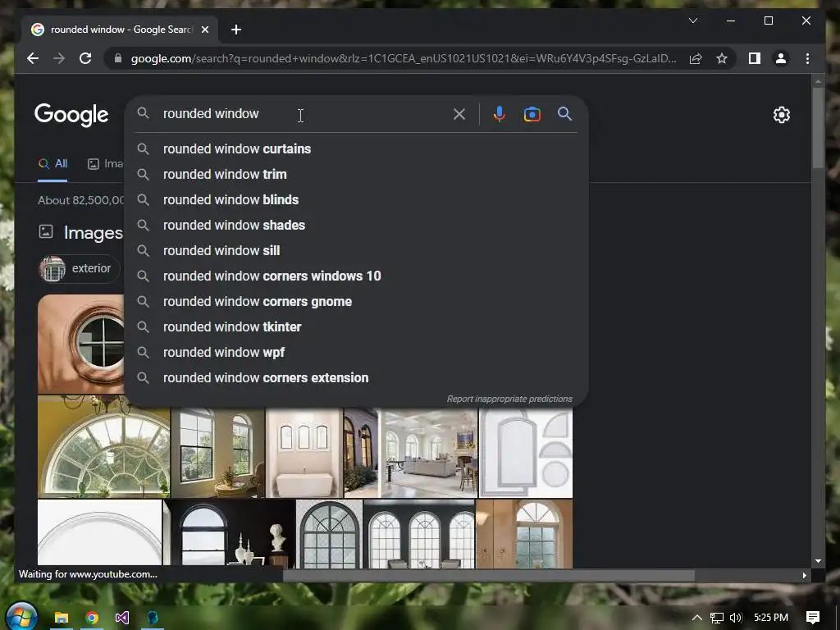The width and height of the screenshot is (840, 630).
Task: Open the bright living room arched windows thumbnail
Action: pyautogui.click(x=428, y=453)
